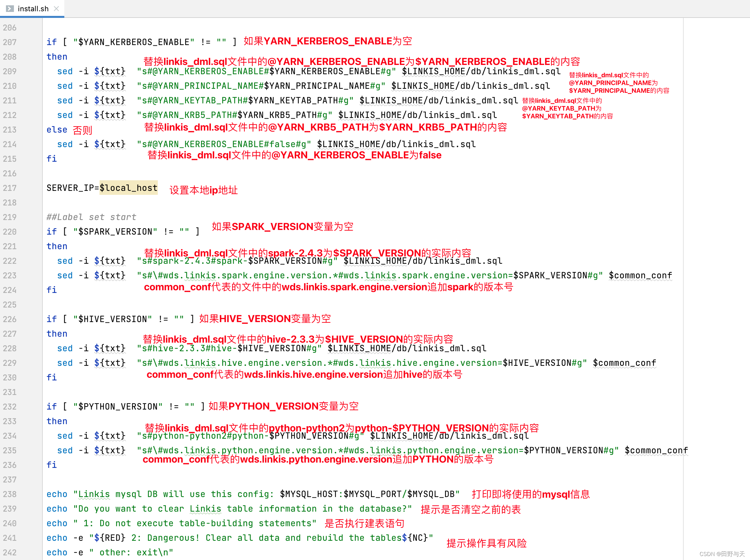
Task: Click line number 230 in the gutter
Action: pyautogui.click(x=10, y=377)
